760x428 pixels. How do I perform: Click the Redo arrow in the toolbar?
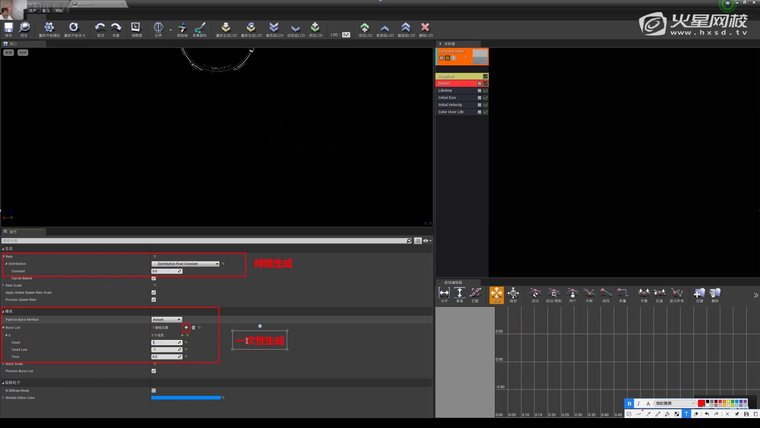click(x=116, y=29)
